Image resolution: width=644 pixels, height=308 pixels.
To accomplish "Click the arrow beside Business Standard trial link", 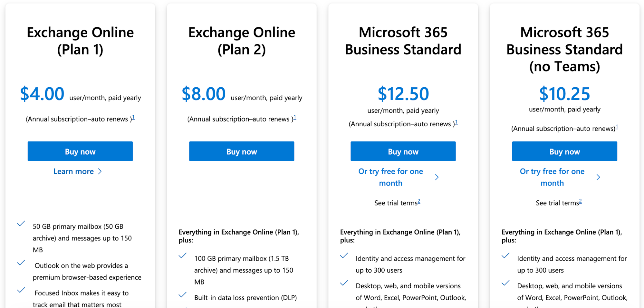I will (437, 177).
